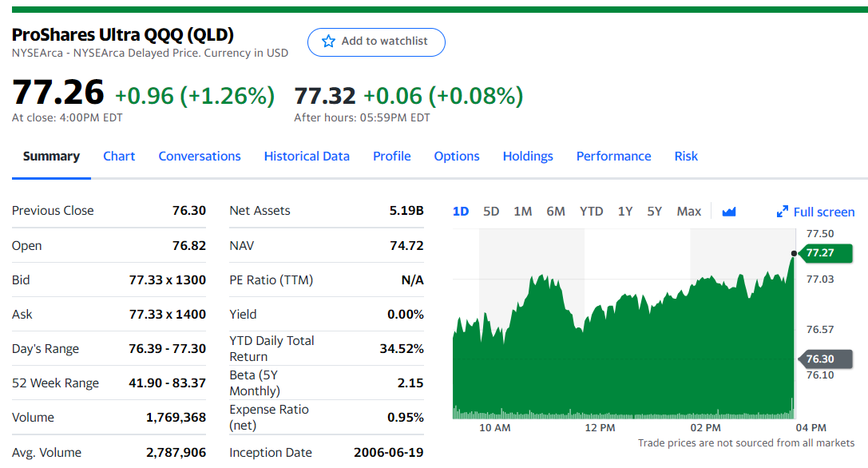The width and height of the screenshot is (868, 468).
Task: Select the YTD chart range
Action: (591, 212)
